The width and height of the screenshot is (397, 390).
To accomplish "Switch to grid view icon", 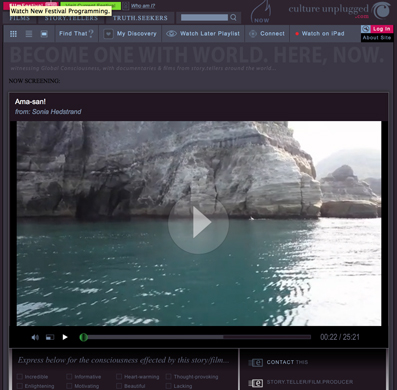I will 13,34.
